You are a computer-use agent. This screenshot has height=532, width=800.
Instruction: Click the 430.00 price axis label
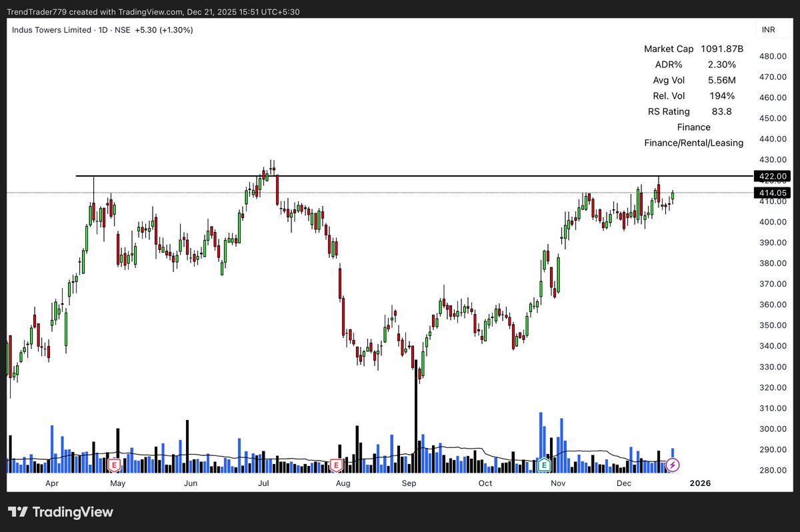point(773,159)
